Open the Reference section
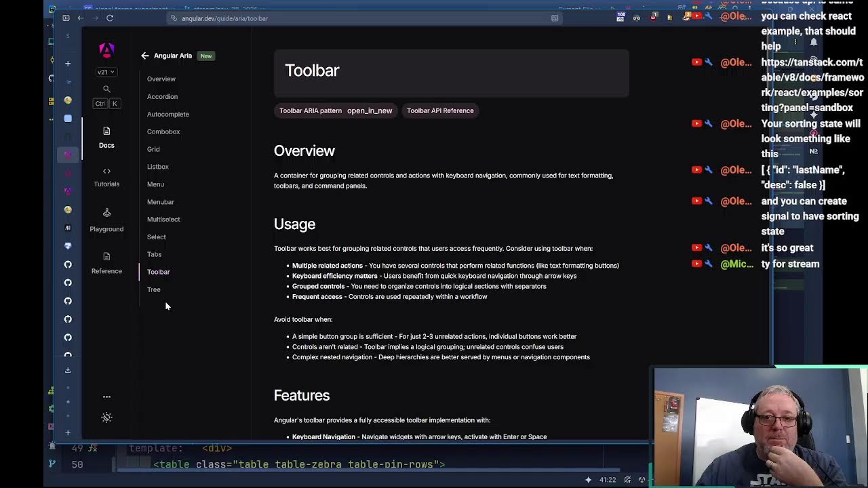Screen dimensions: 868x488 (106, 263)
